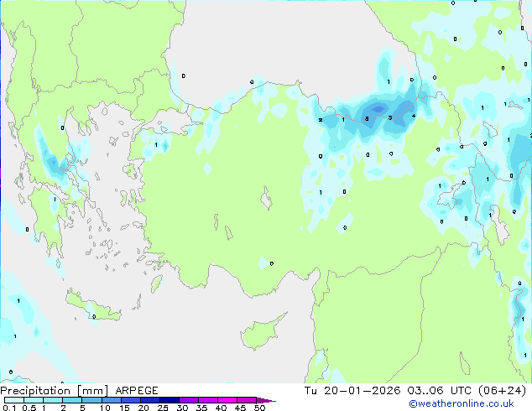Click the island of Crete on the map

tap(92, 307)
